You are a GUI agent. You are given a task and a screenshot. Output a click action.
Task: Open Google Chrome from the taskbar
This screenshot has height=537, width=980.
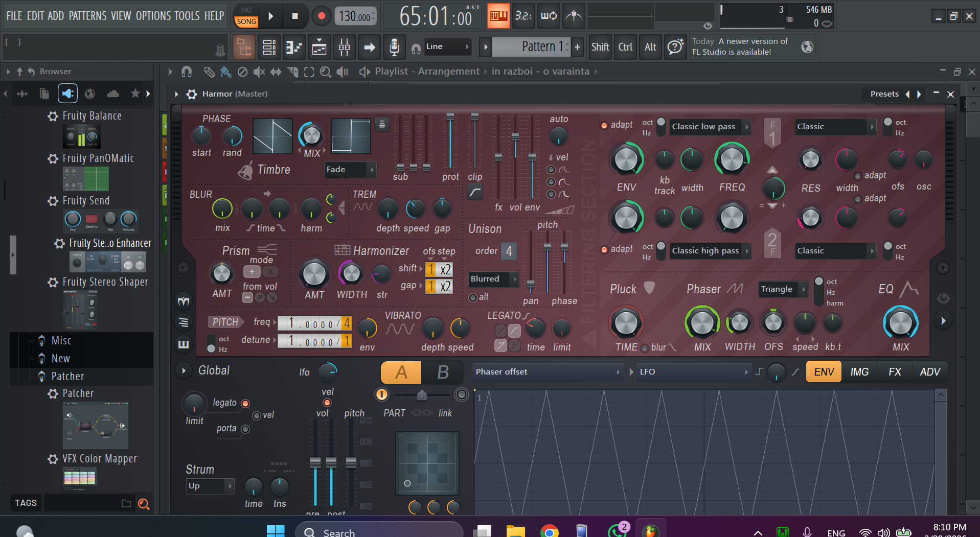tap(549, 531)
